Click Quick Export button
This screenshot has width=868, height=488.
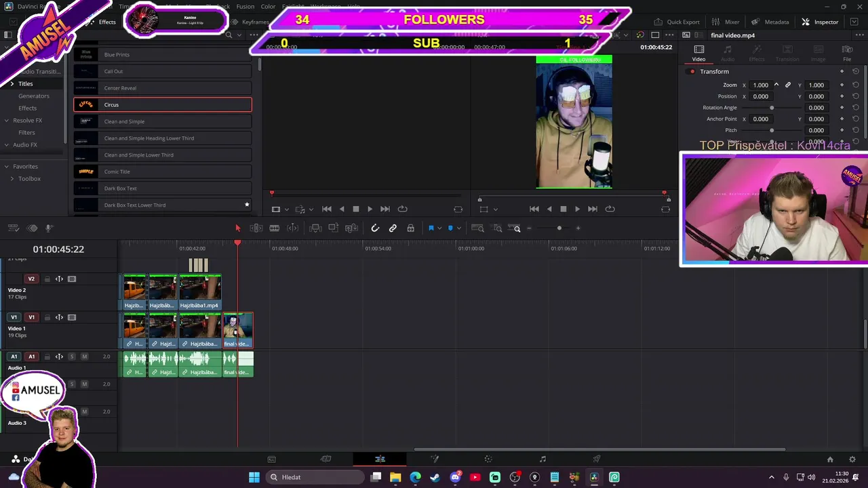[676, 22]
